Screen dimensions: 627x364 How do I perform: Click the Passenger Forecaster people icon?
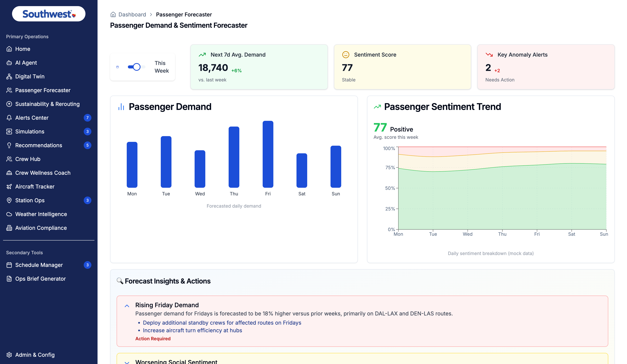9,90
